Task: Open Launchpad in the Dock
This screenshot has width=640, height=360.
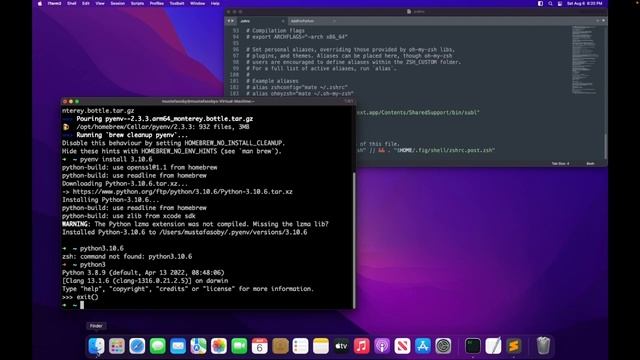Action: point(117,346)
